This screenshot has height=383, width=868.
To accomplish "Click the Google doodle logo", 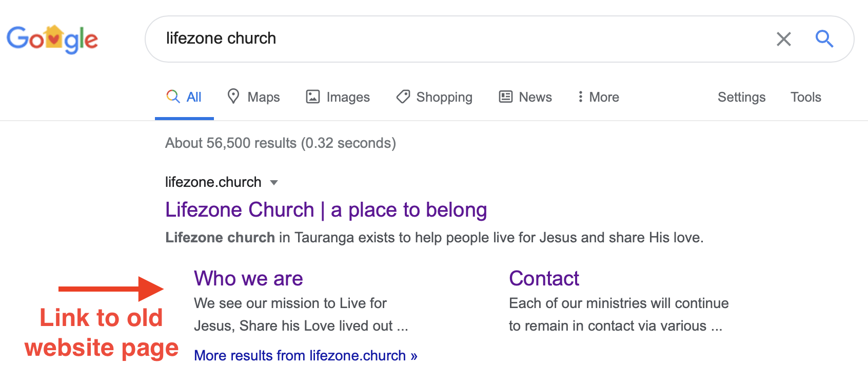I will (x=52, y=39).
